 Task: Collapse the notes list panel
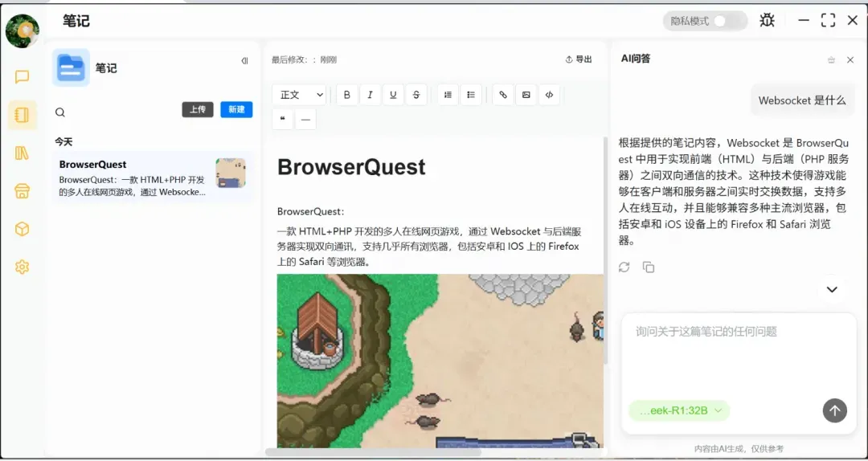click(244, 61)
